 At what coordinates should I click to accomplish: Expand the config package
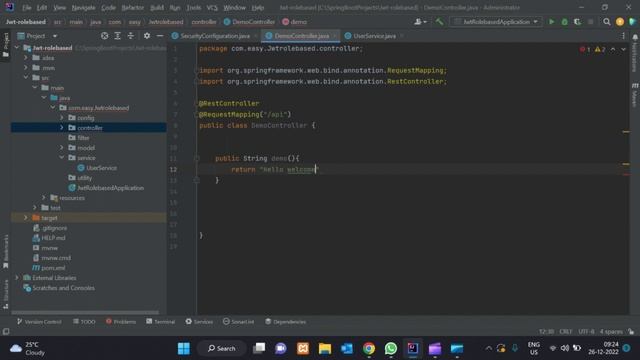(x=62, y=118)
